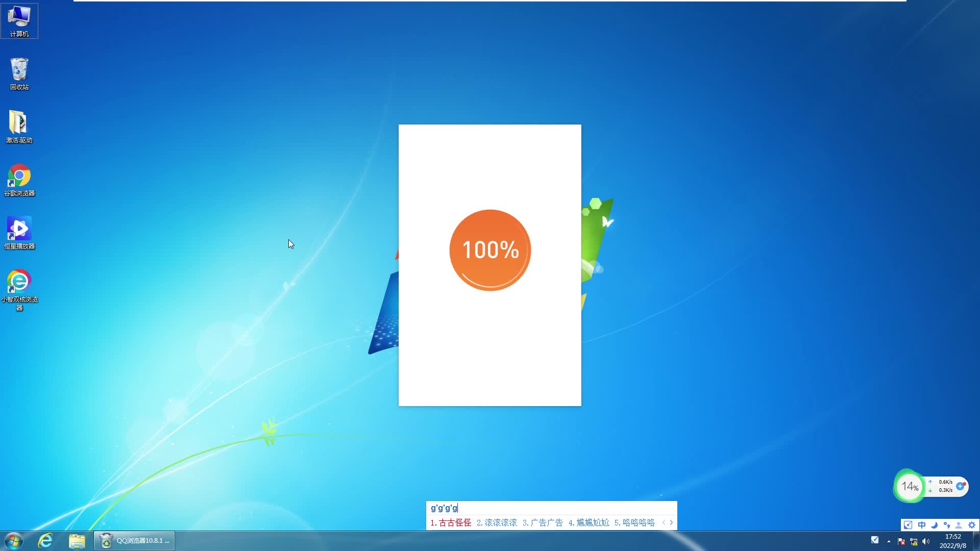Show next page of IME candidates
The width and height of the screenshot is (980, 551).
[x=671, y=522]
